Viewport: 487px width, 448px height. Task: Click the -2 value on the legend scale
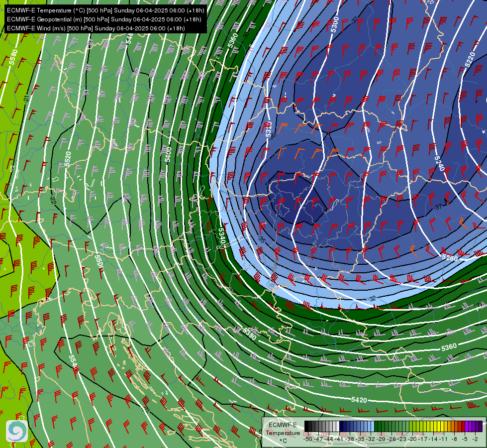(475, 439)
